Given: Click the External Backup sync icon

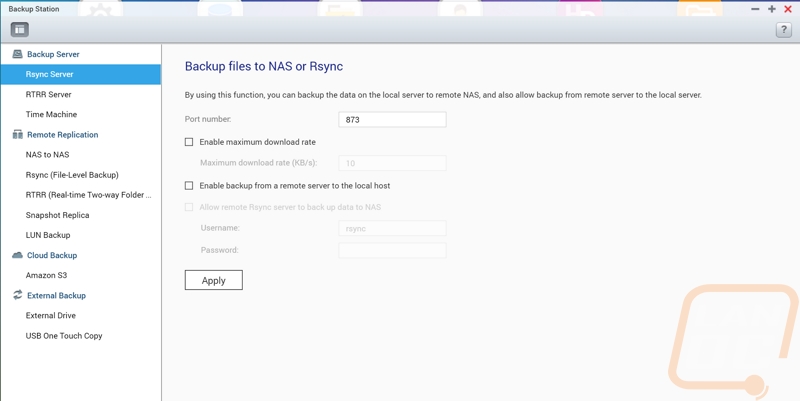Looking at the screenshot, I should [x=17, y=295].
